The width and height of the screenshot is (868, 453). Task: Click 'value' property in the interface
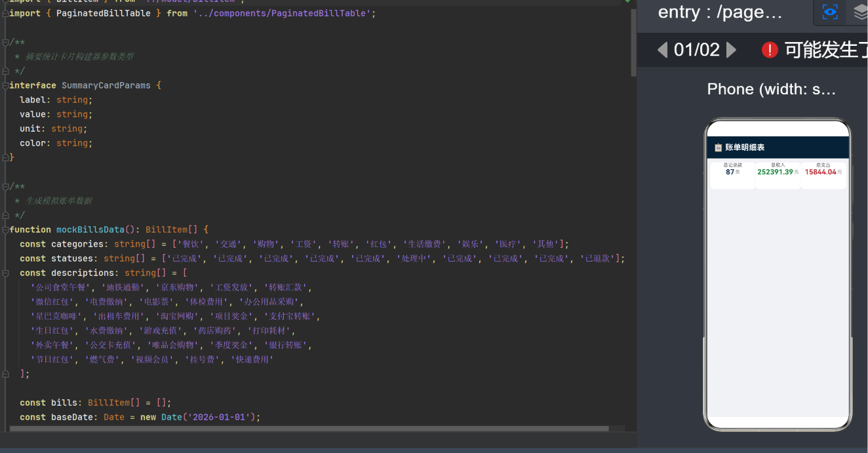(x=33, y=114)
